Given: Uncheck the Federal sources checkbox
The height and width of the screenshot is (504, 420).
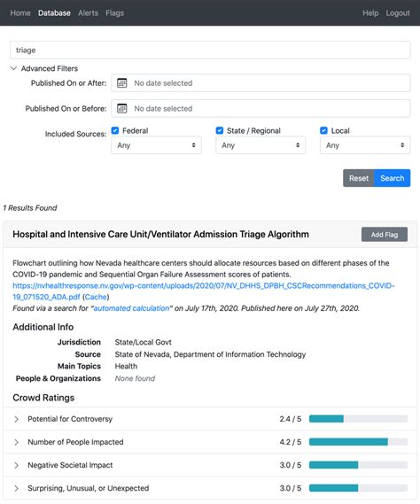Looking at the screenshot, I should tap(115, 130).
